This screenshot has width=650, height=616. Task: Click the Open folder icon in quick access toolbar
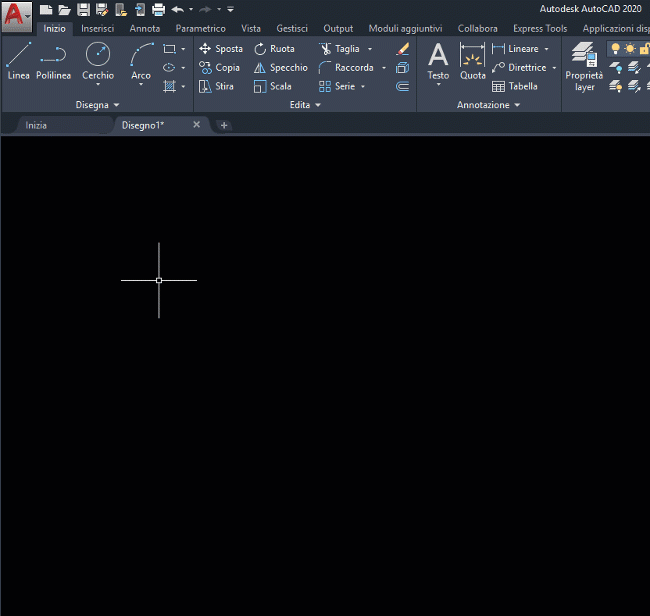pos(64,9)
